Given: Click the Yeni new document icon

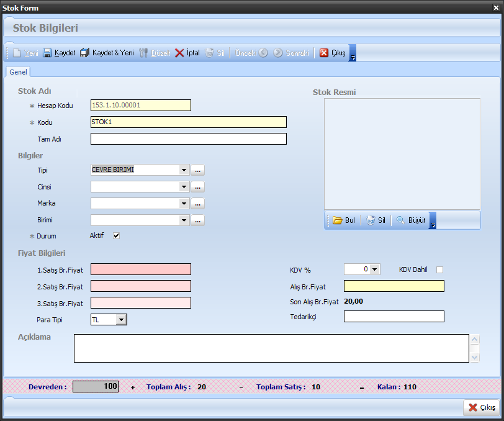Looking at the screenshot, I should [17, 53].
